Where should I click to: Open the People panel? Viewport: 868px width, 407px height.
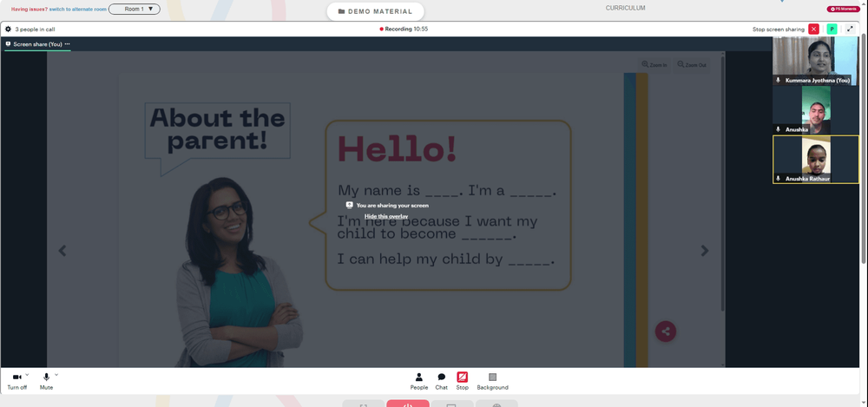419,381
